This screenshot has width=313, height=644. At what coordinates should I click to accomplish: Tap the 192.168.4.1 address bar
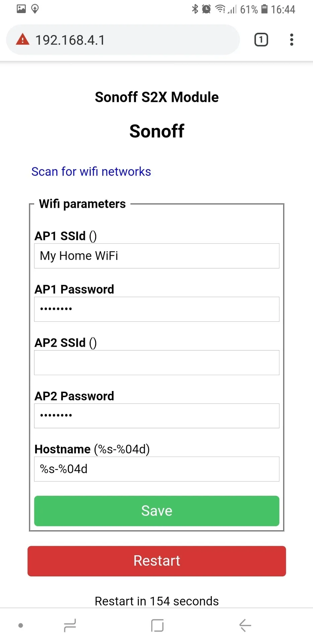click(x=100, y=40)
